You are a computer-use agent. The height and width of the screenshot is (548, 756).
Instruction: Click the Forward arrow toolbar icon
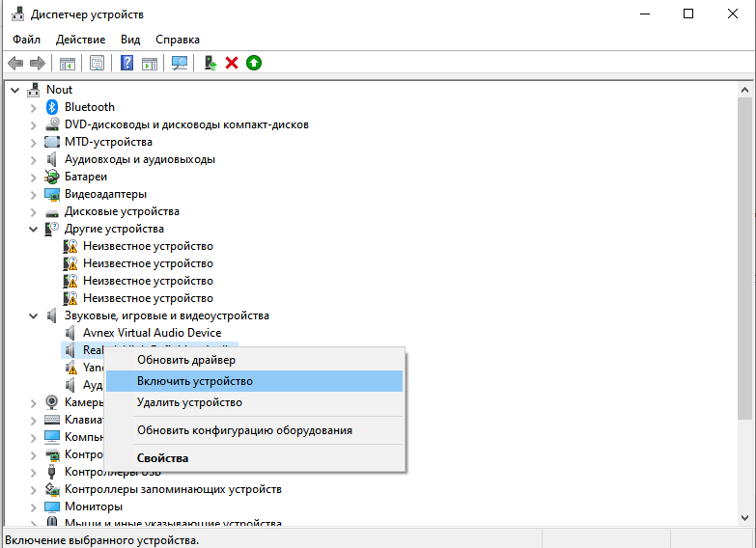[x=37, y=63]
